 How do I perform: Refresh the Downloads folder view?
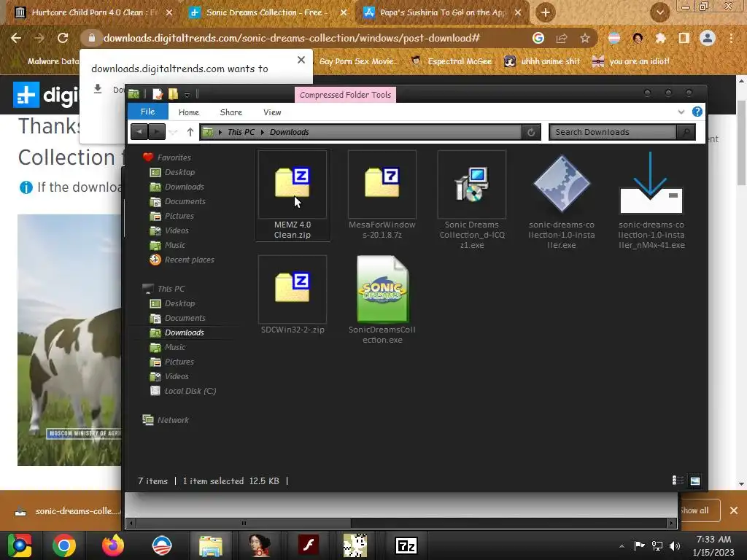pos(531,133)
